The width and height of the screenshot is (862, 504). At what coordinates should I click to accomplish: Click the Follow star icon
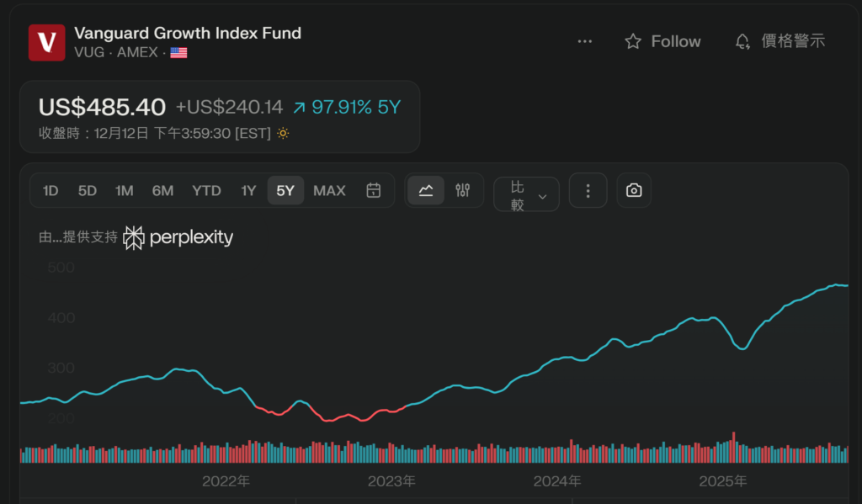coord(633,41)
